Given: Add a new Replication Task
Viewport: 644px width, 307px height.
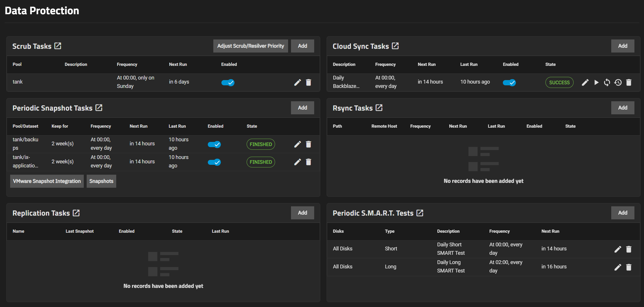Looking at the screenshot, I should 303,213.
